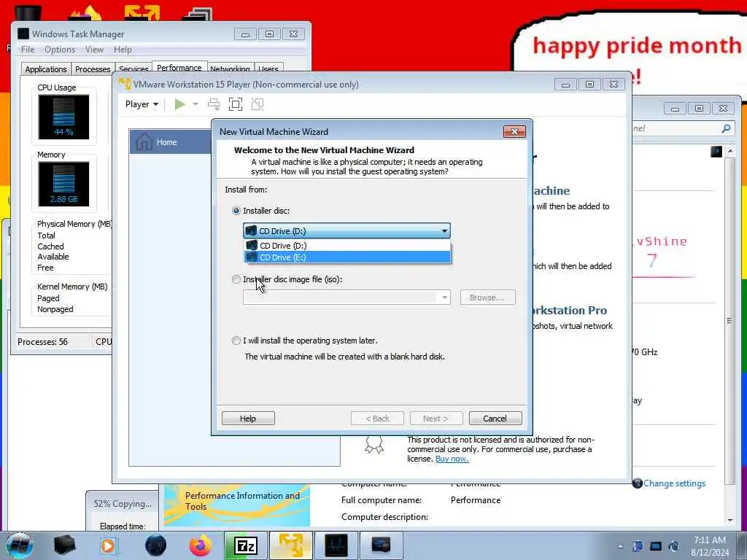Click the System window scrollbar down arrow

tap(729, 520)
